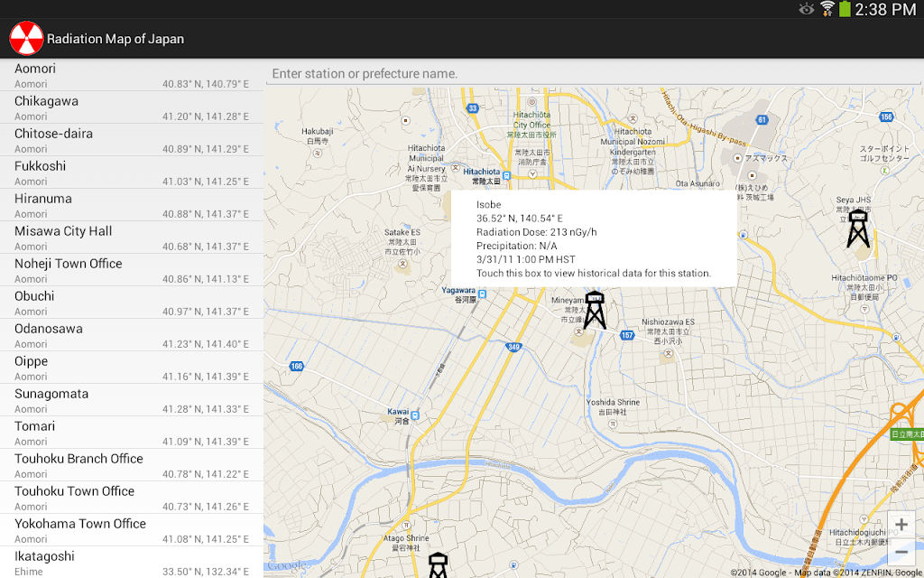Open Isobe info box for historical data
924x578 pixels.
[594, 238]
